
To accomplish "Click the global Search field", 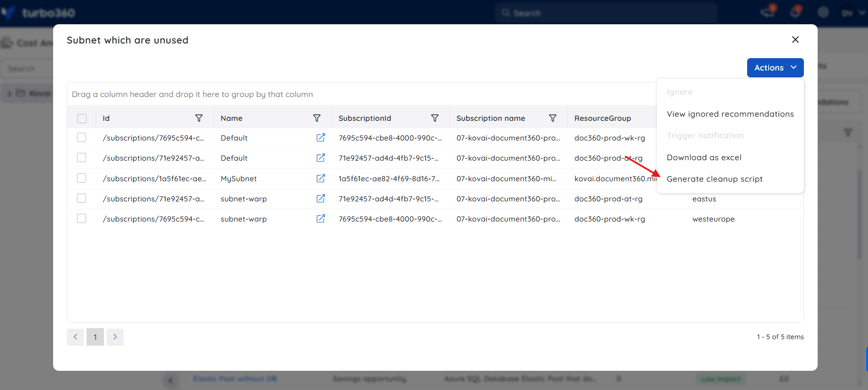I will (606, 13).
